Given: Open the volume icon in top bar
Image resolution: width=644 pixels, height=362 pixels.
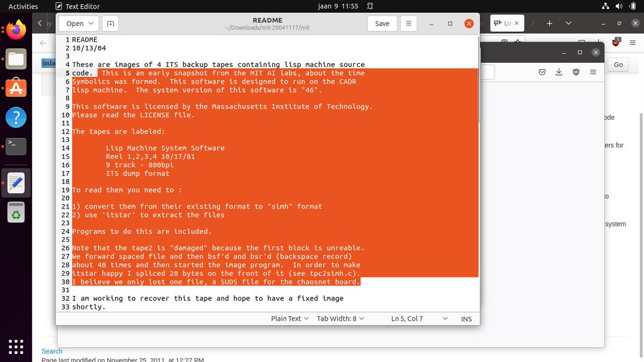Looking at the screenshot, I should [619, 6].
